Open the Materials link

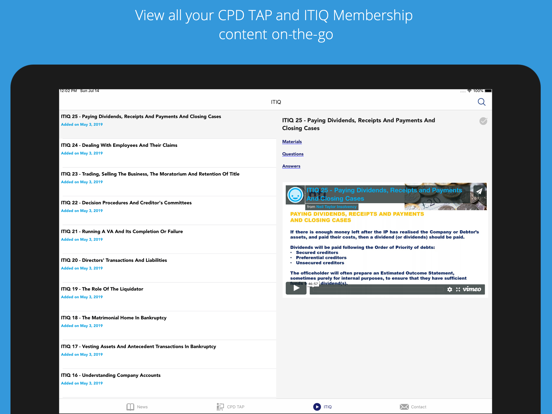coord(292,142)
